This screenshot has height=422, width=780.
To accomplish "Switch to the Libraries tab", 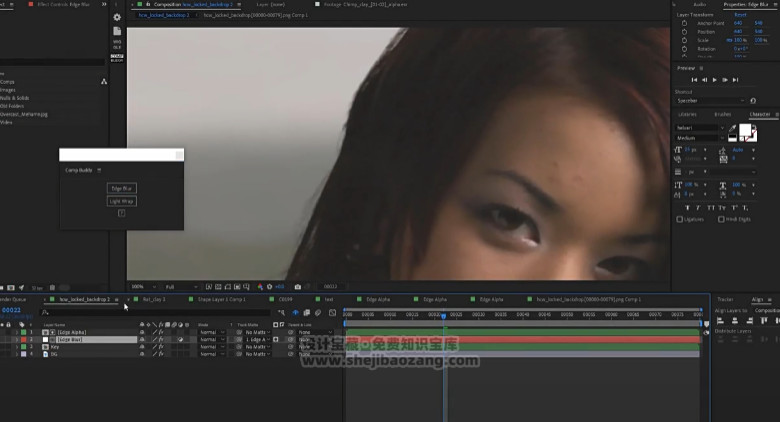I will click(687, 114).
